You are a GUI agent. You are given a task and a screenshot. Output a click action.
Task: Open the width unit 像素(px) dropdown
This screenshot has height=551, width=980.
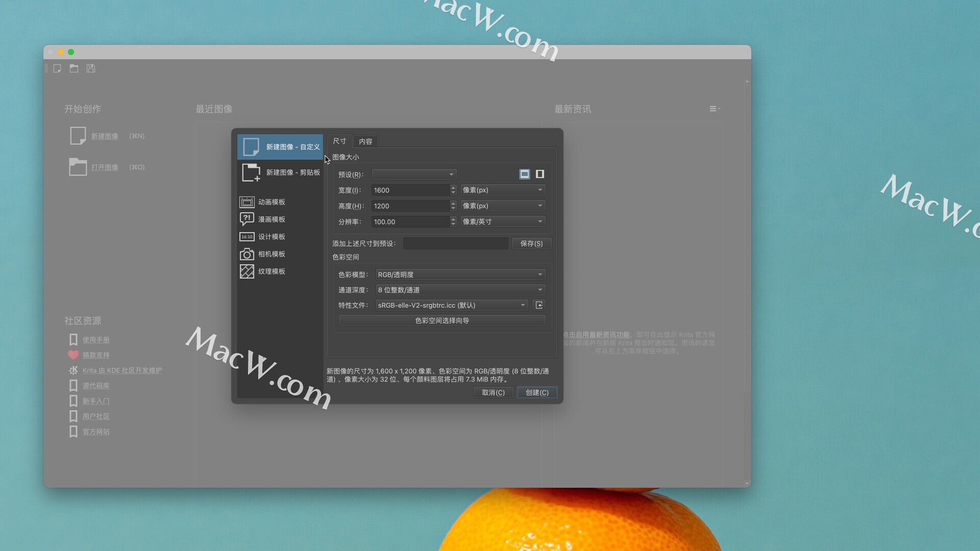[x=503, y=190]
